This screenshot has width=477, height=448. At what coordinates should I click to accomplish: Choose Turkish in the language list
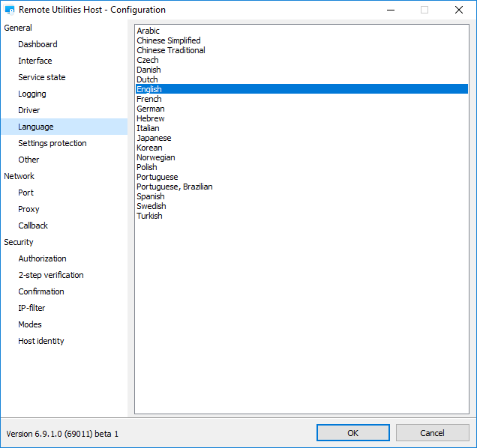tap(149, 216)
